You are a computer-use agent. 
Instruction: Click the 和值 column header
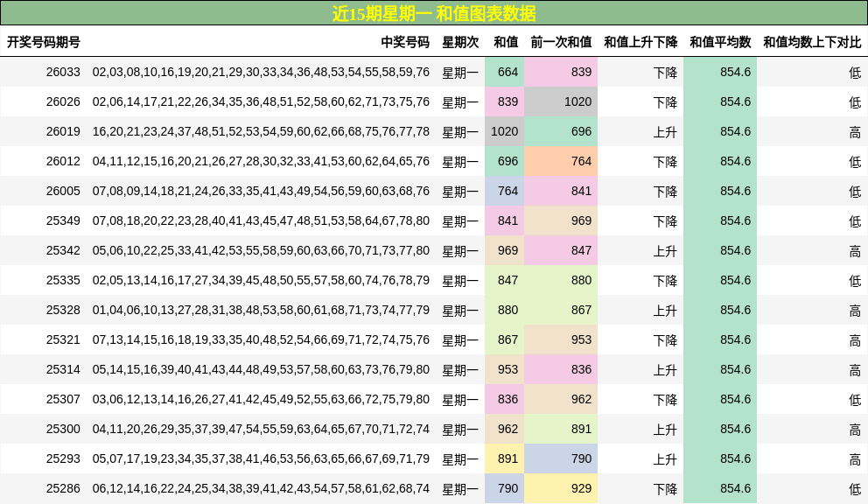point(506,40)
